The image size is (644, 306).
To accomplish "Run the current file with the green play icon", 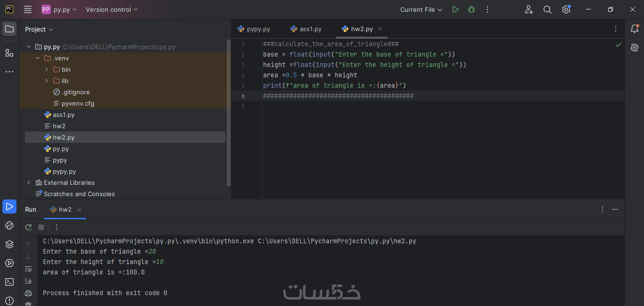I will coord(455,9).
